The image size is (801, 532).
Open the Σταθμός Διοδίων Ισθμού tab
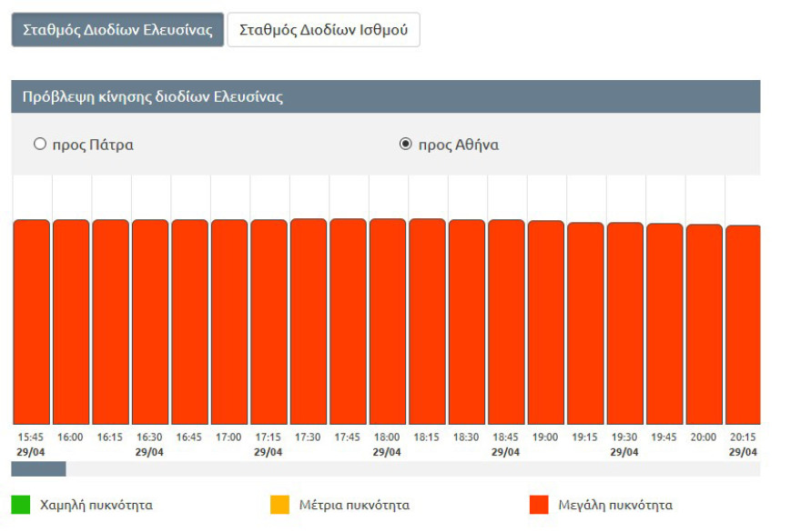[323, 30]
